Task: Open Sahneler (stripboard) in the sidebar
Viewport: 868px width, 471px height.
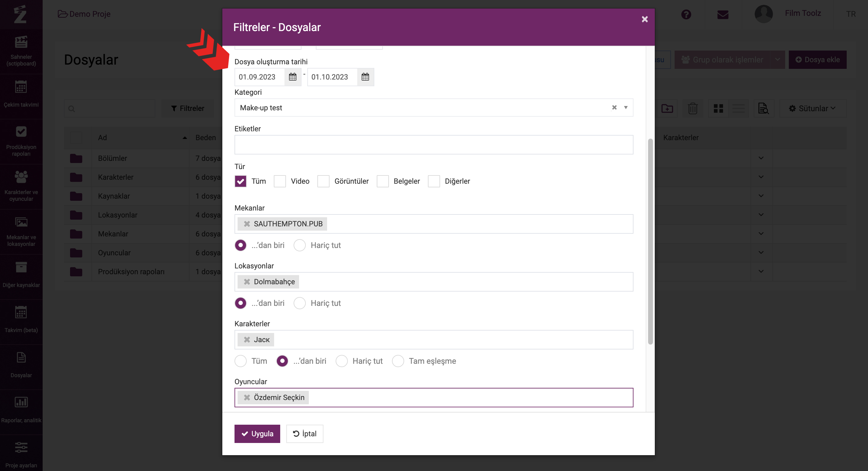Action: [x=21, y=51]
